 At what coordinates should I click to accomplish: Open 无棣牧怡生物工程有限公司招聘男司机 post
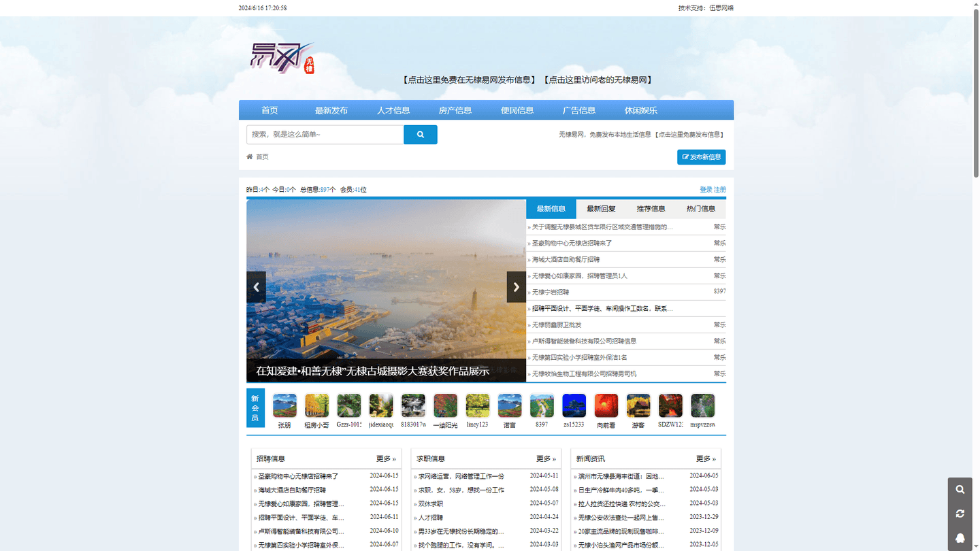585,374
